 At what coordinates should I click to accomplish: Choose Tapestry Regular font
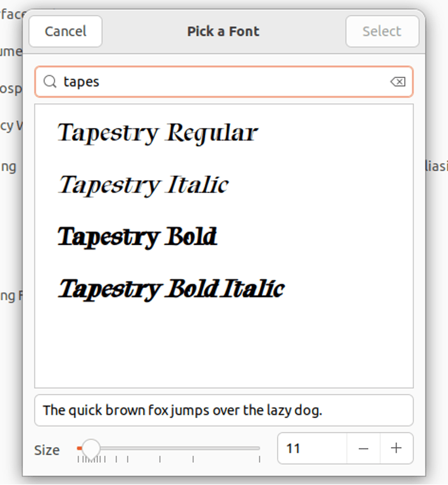[158, 133]
